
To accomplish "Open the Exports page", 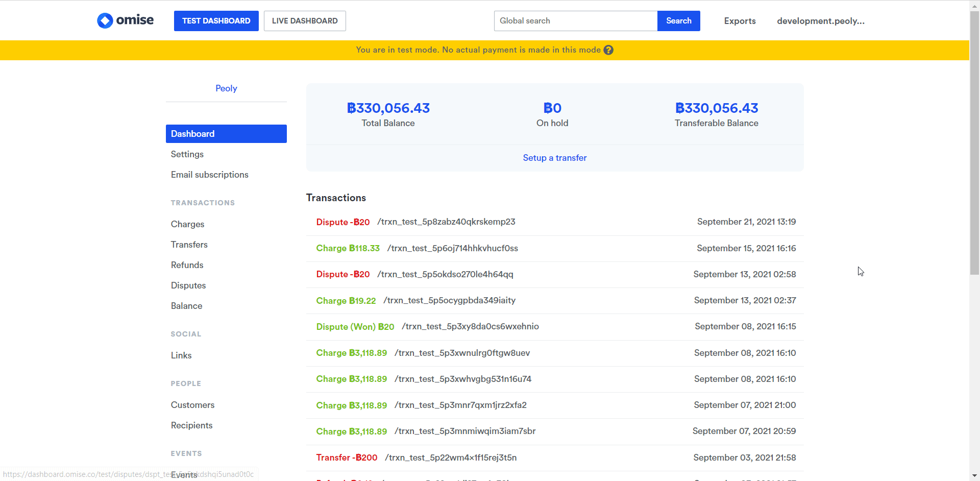I will tap(740, 21).
